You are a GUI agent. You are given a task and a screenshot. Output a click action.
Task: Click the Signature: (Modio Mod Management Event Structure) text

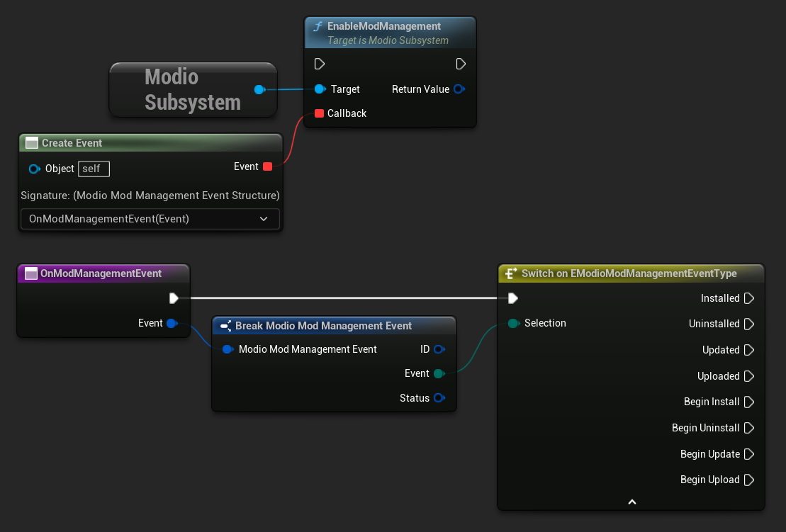point(150,196)
